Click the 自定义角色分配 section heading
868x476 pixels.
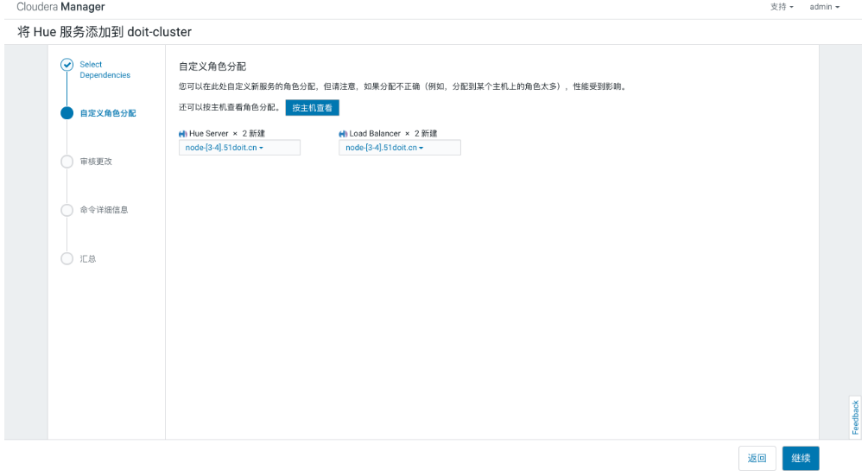(212, 67)
